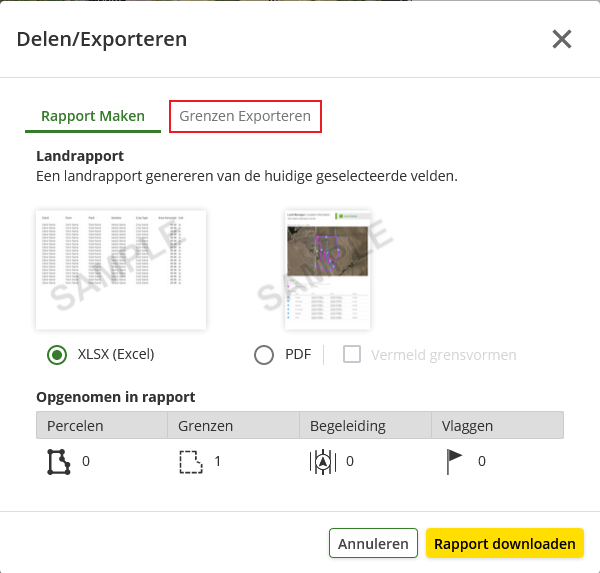
Task: Click the Begeleiding column header
Action: click(365, 425)
